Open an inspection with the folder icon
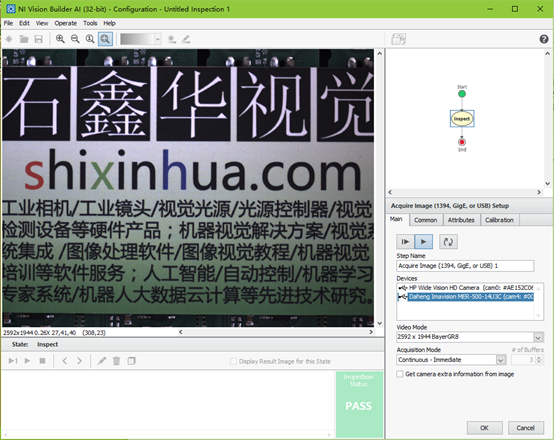This screenshot has width=554, height=440. 24,39
